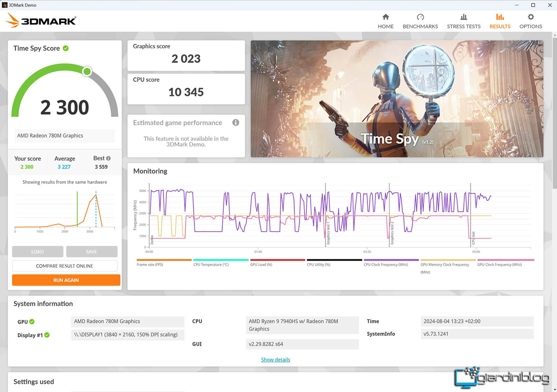Click the green Time Spy Score checkmark
Screen dimensions: 557x392
(66, 48)
